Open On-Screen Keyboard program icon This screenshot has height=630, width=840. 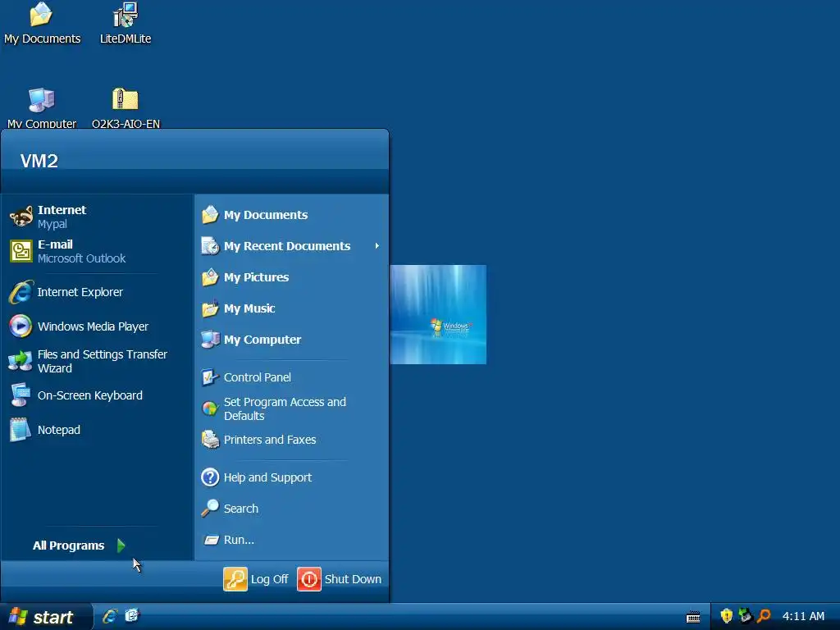click(21, 395)
